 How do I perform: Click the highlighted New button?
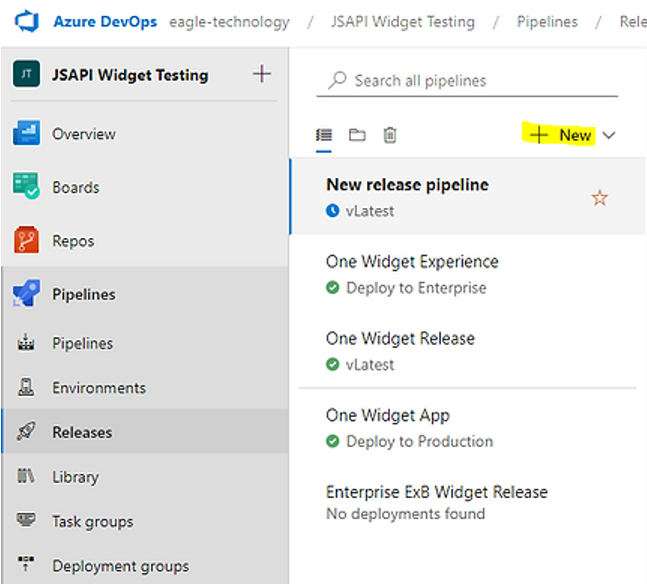[560, 134]
